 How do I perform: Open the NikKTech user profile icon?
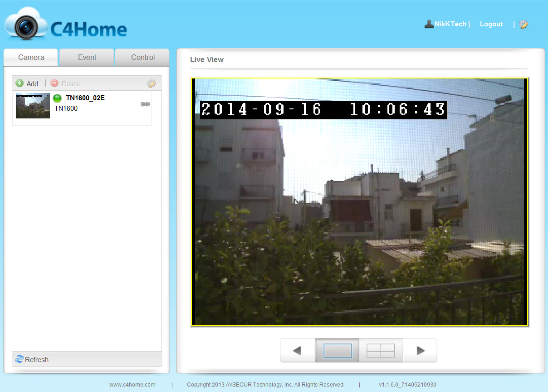pos(429,24)
